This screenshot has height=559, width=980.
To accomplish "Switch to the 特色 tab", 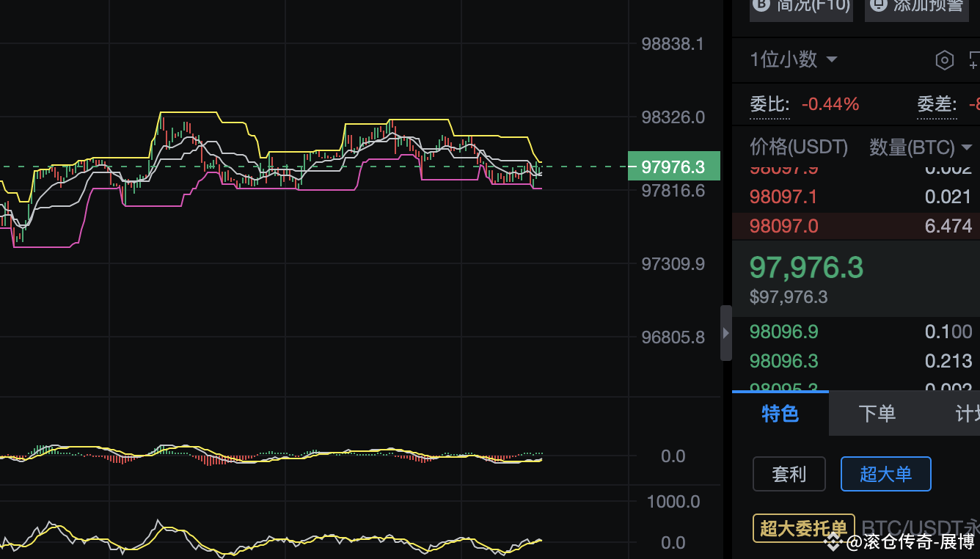I will (x=780, y=414).
